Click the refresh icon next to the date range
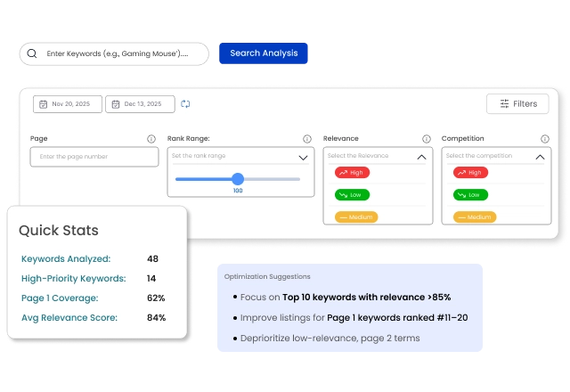Screen dimensions: 570x392 pyautogui.click(x=185, y=104)
